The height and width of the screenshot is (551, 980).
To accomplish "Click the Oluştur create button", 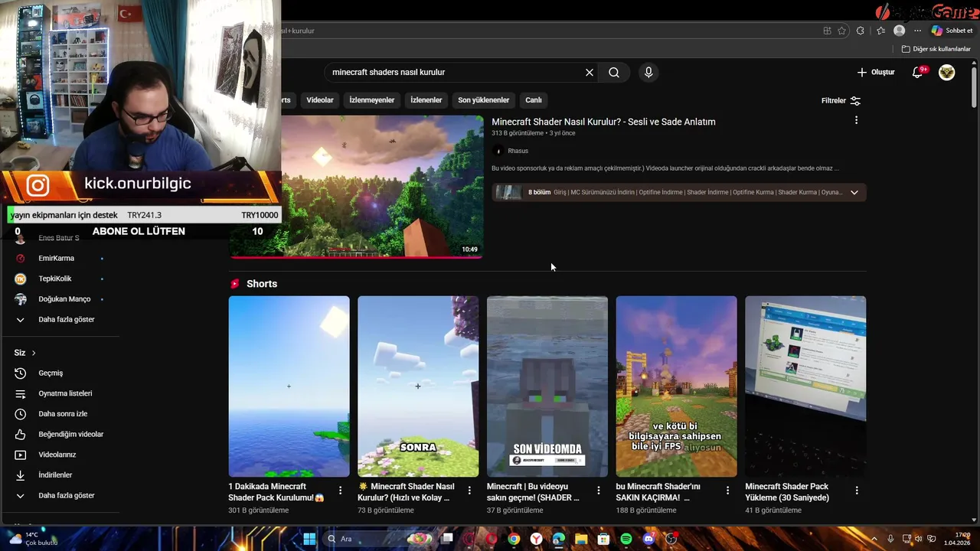I will [x=876, y=72].
